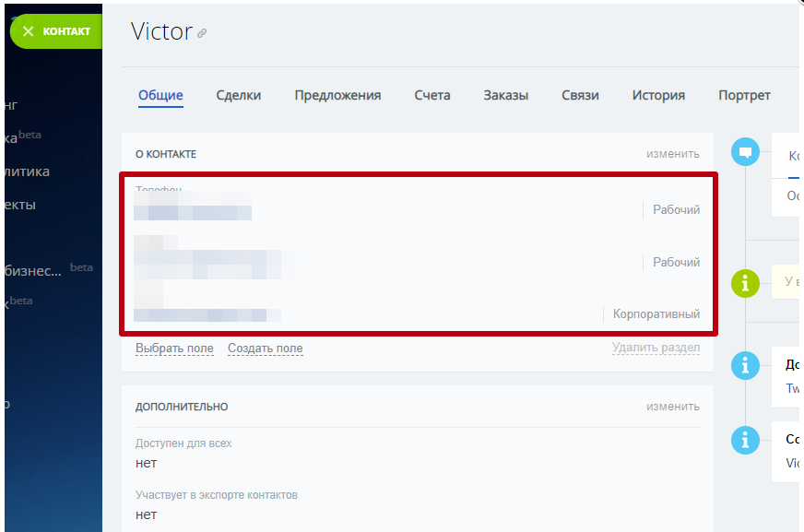Click the Удалить раздел link
Viewport: 804px width, 532px height.
(656, 348)
